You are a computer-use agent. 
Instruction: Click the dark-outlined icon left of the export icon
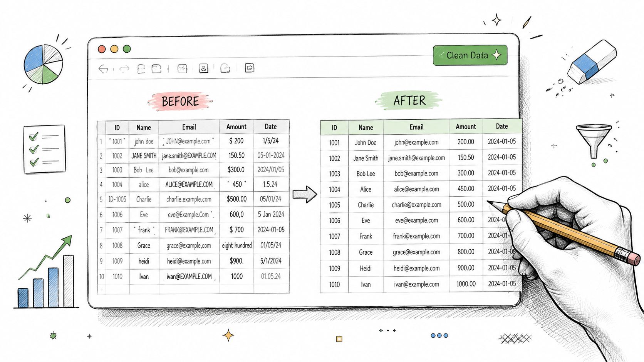pos(204,68)
